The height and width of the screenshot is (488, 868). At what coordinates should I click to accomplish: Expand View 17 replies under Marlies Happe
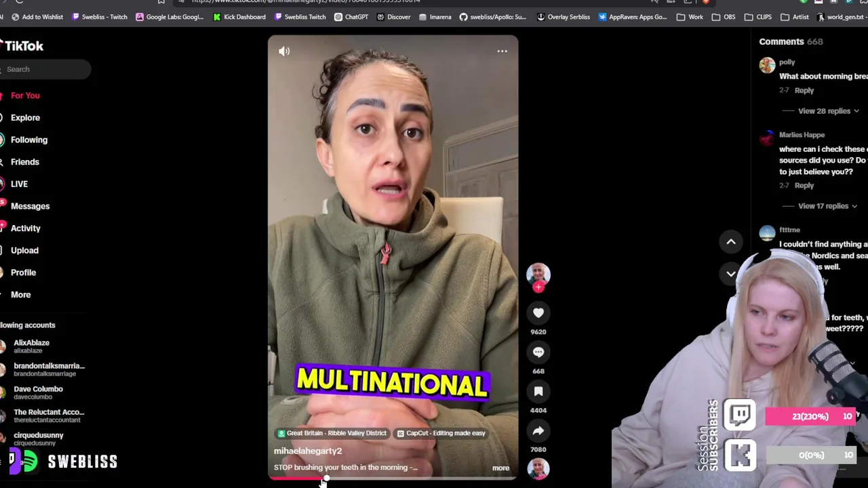(x=827, y=206)
